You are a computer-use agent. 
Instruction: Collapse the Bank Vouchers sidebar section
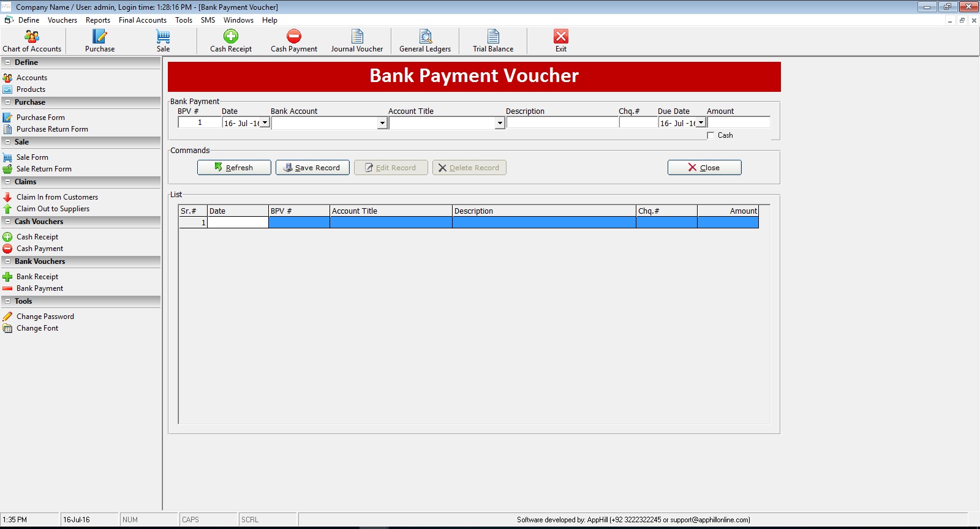(x=7, y=261)
